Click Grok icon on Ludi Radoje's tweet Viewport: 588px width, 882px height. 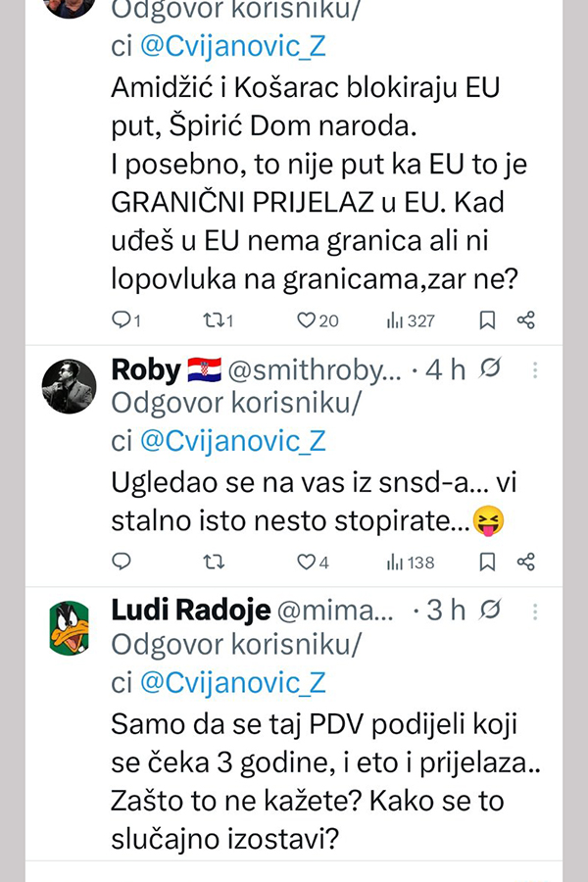click(491, 611)
